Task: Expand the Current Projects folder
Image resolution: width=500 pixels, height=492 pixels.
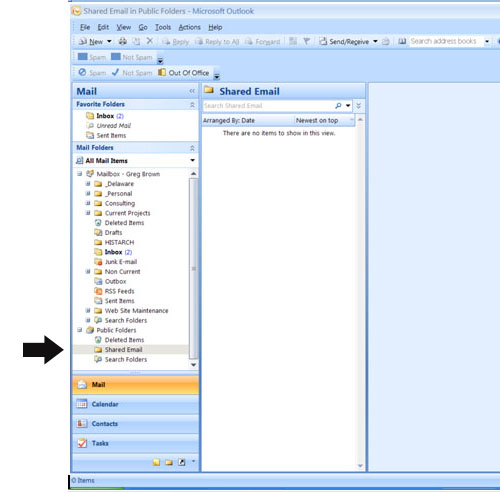Action: pyautogui.click(x=88, y=213)
